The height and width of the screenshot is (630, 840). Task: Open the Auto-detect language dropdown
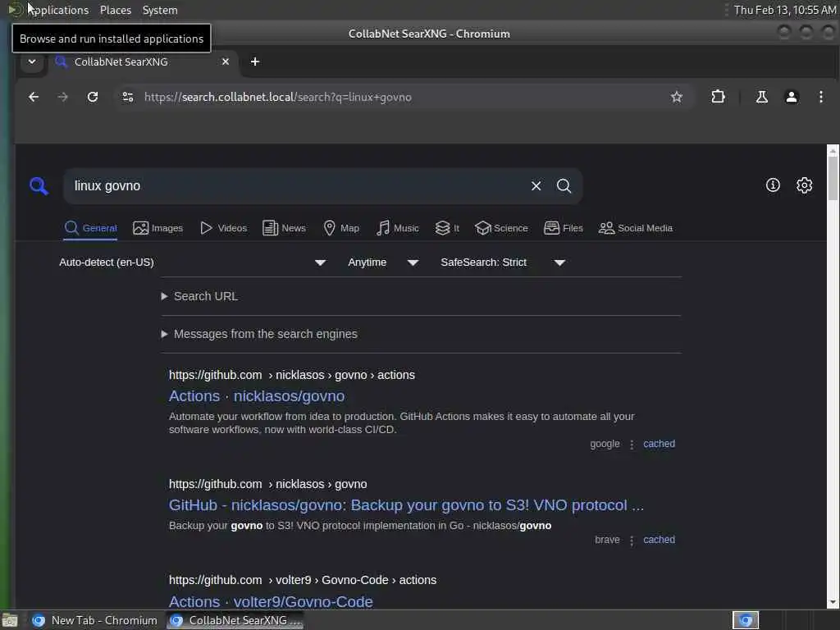(192, 262)
